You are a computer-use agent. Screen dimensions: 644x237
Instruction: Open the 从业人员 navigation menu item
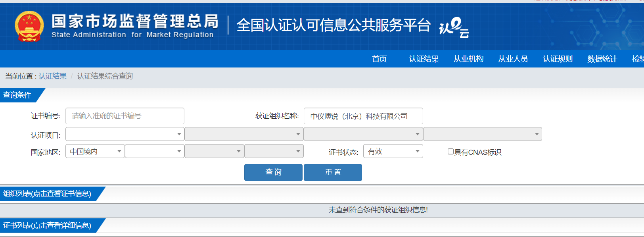[x=513, y=59]
